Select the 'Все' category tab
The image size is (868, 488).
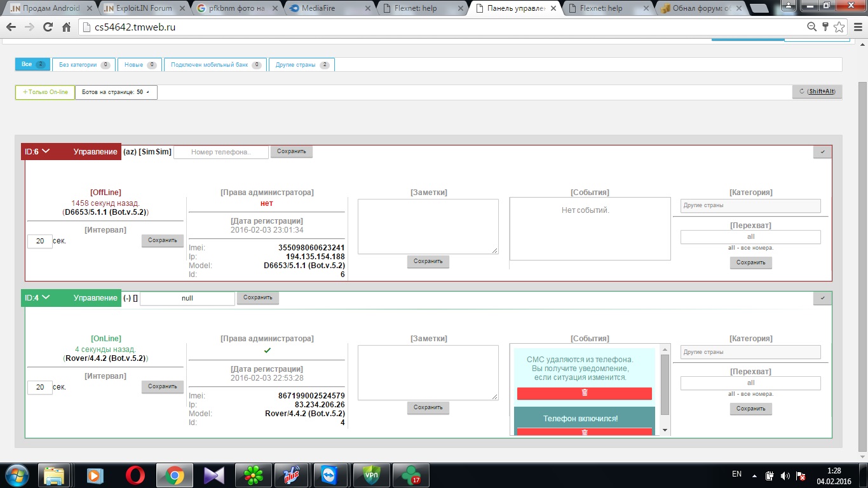(x=32, y=65)
